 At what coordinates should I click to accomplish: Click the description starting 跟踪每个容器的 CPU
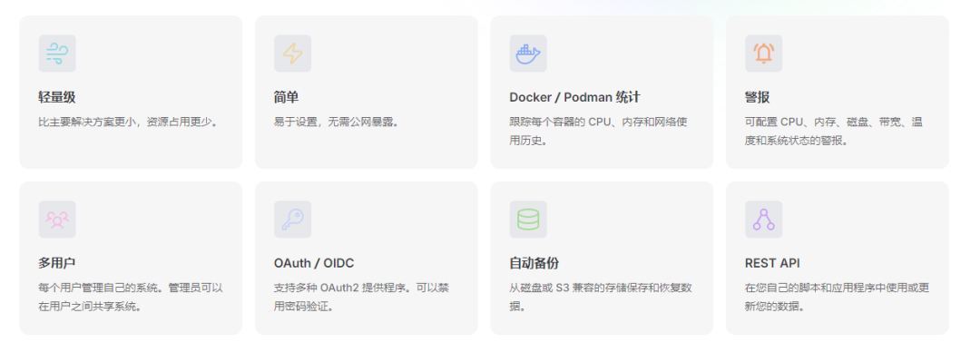(x=599, y=132)
